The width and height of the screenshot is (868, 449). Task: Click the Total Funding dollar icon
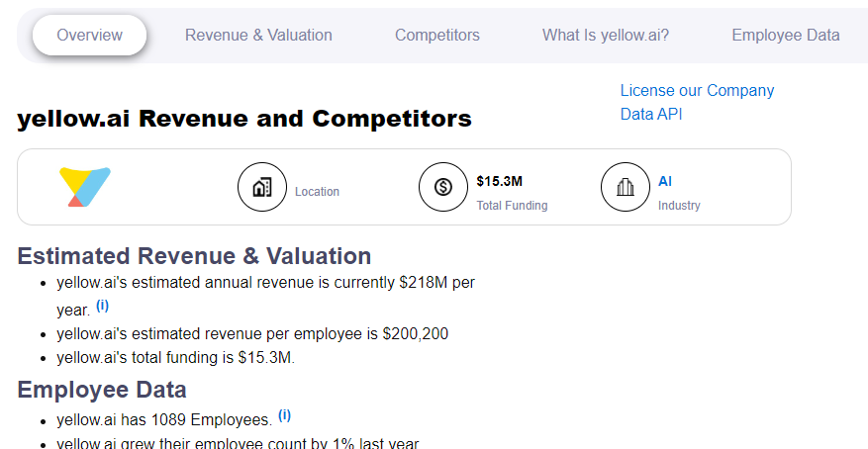[x=443, y=187]
